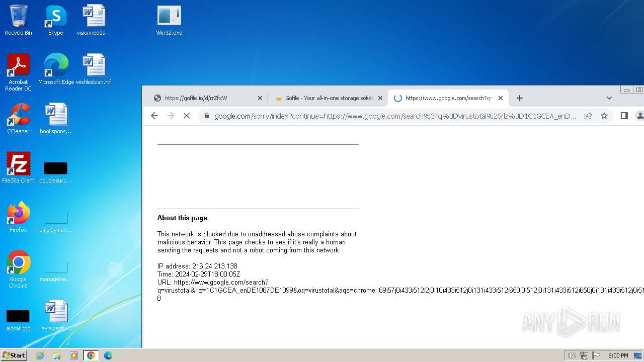Viewport: 644px width, 362px height.
Task: Select the manageme desktop file
Action: tap(55, 271)
